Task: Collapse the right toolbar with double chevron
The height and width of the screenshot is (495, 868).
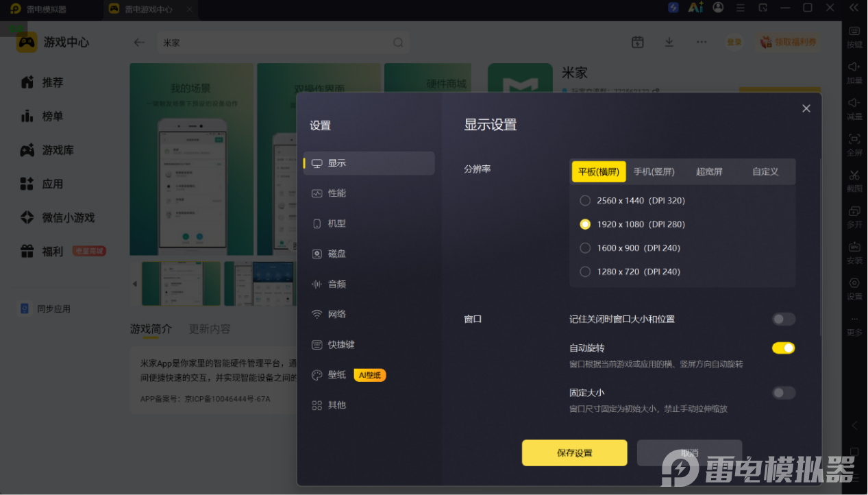Action: pos(854,8)
